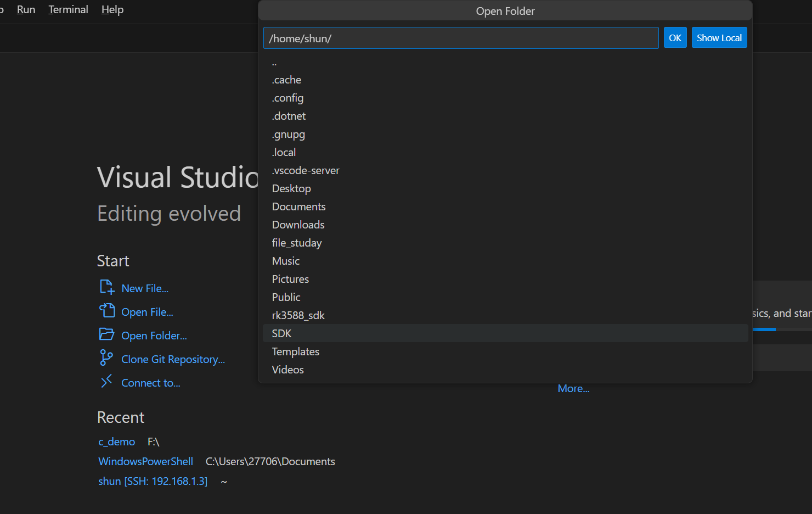Select the Videos folder
This screenshot has width=812, height=514.
coord(505,370)
